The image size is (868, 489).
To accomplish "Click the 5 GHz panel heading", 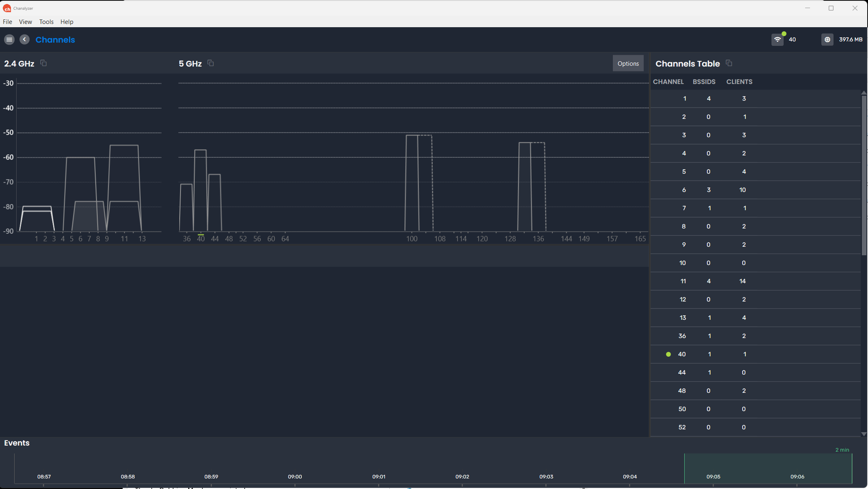I will coord(190,63).
